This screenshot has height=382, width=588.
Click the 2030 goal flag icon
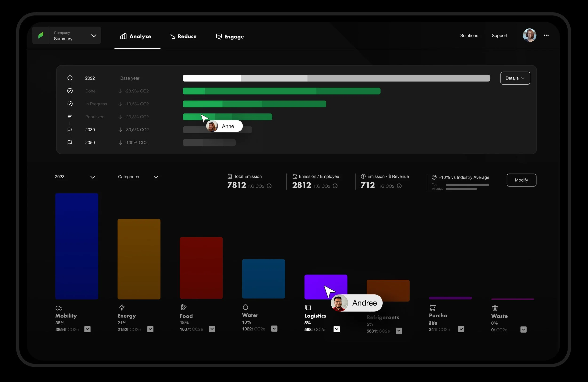click(x=70, y=130)
